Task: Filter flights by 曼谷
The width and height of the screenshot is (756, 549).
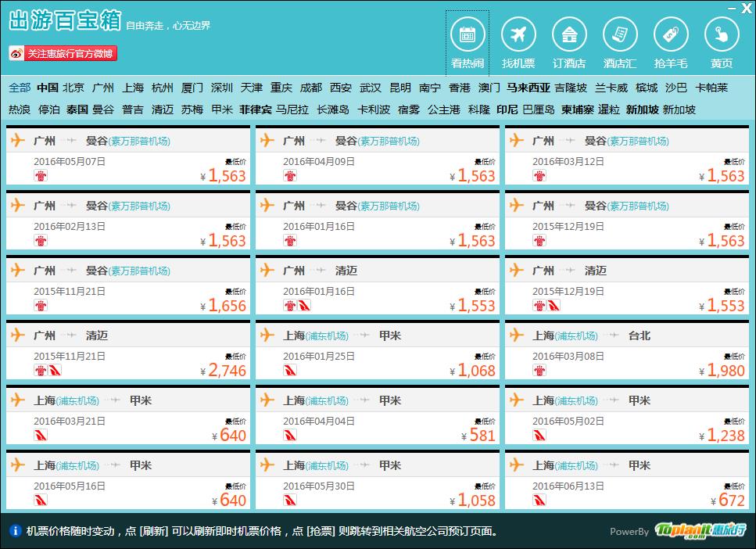Action: [x=104, y=109]
